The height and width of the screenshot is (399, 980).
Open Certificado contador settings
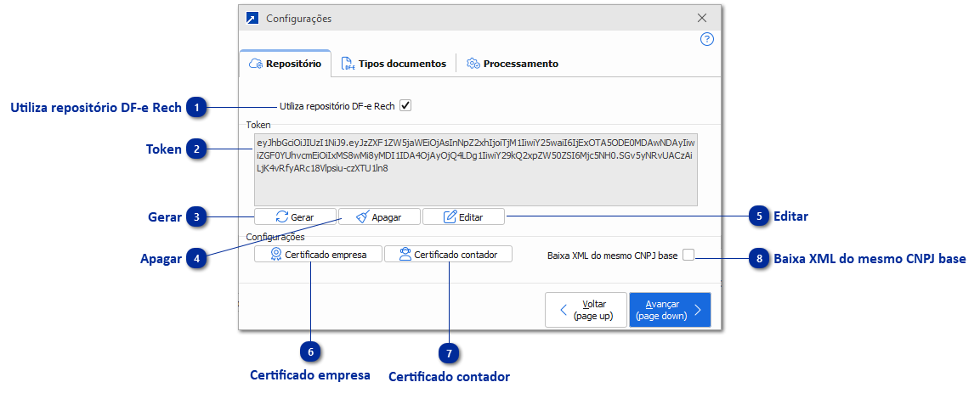click(x=448, y=254)
